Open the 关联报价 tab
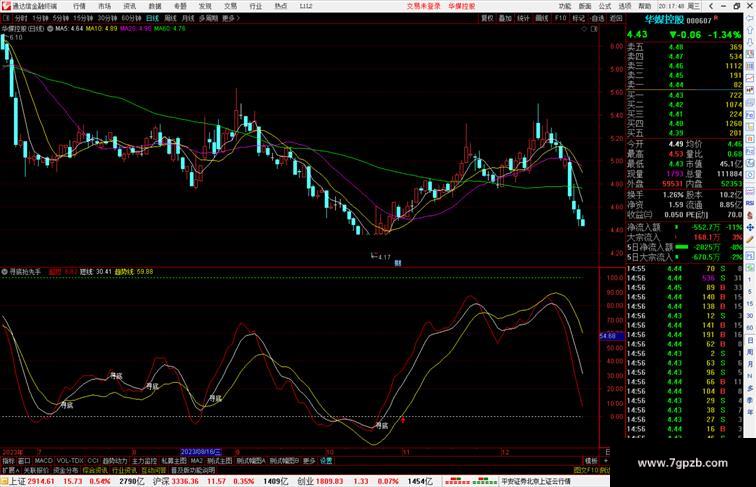756x487 pixels. (36, 470)
